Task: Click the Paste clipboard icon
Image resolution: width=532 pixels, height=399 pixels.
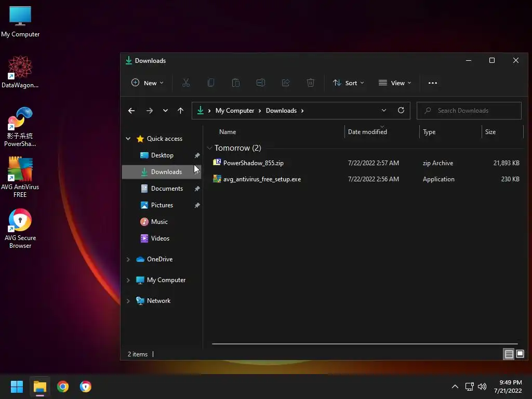Action: pyautogui.click(x=236, y=83)
